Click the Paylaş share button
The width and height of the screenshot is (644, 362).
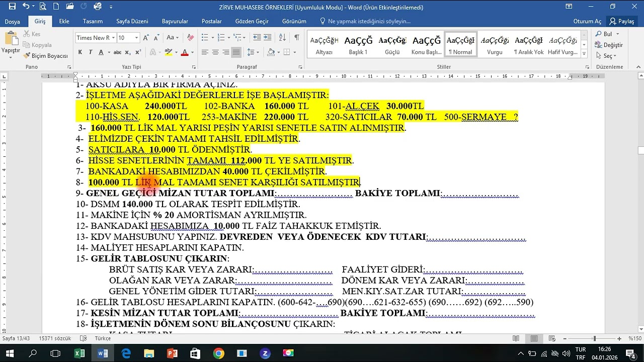tap(622, 21)
